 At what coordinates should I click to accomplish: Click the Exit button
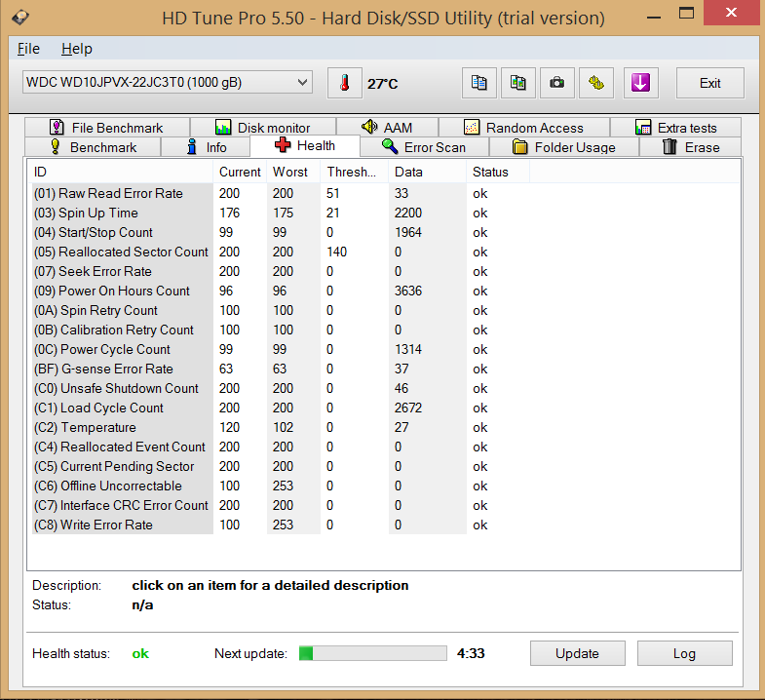pyautogui.click(x=709, y=83)
